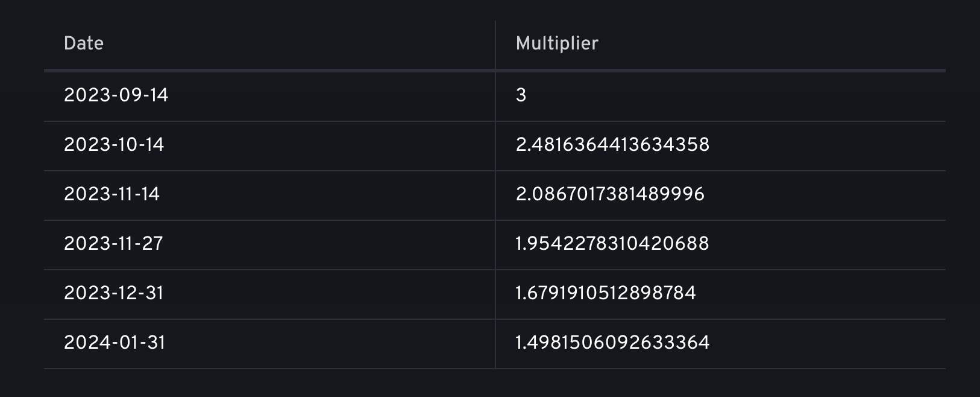Click multiplier 1.6791910512898784
The image size is (980, 397).
click(606, 293)
